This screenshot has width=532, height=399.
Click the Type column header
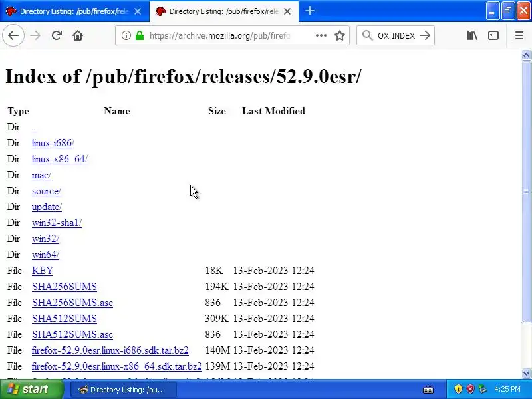pyautogui.click(x=19, y=111)
